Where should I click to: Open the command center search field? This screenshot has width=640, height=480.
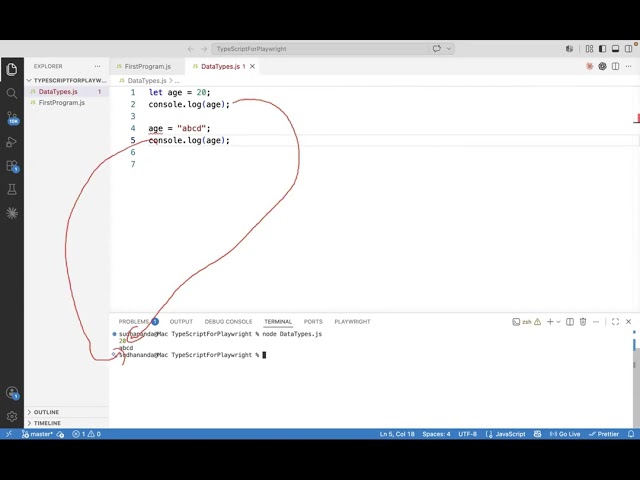(x=320, y=49)
